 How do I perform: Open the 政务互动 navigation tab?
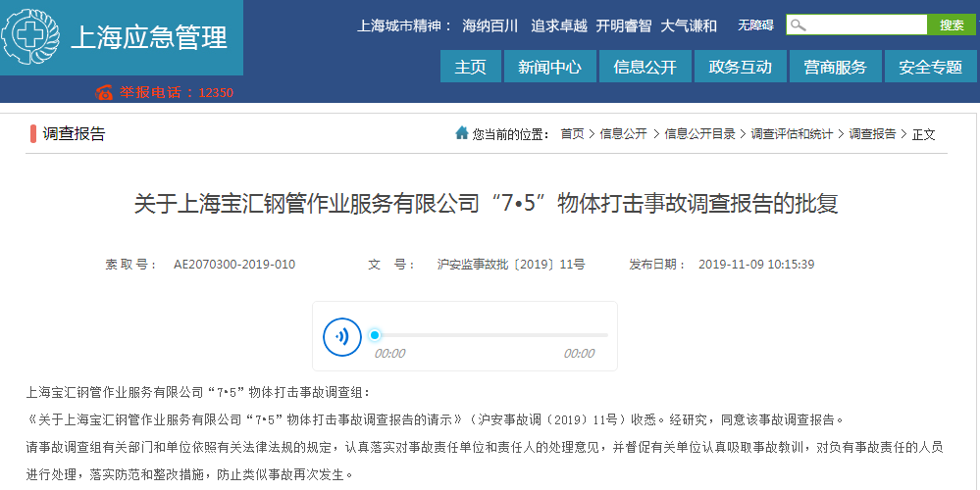tap(740, 67)
